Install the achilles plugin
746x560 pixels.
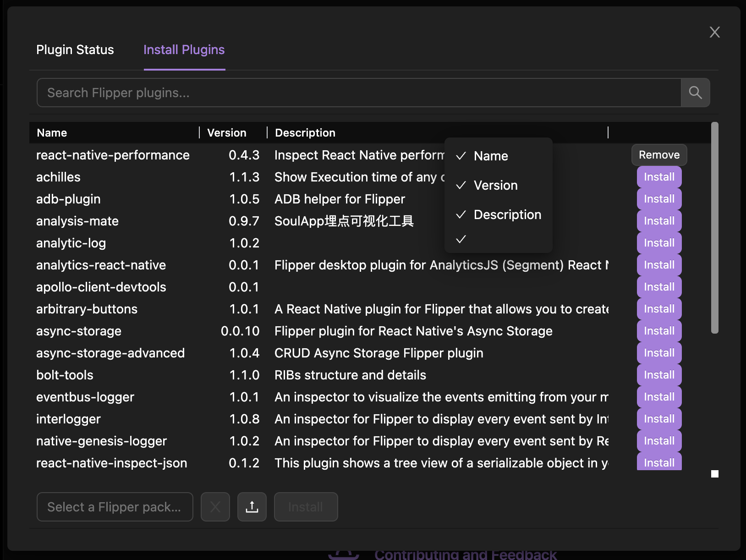[x=659, y=177]
